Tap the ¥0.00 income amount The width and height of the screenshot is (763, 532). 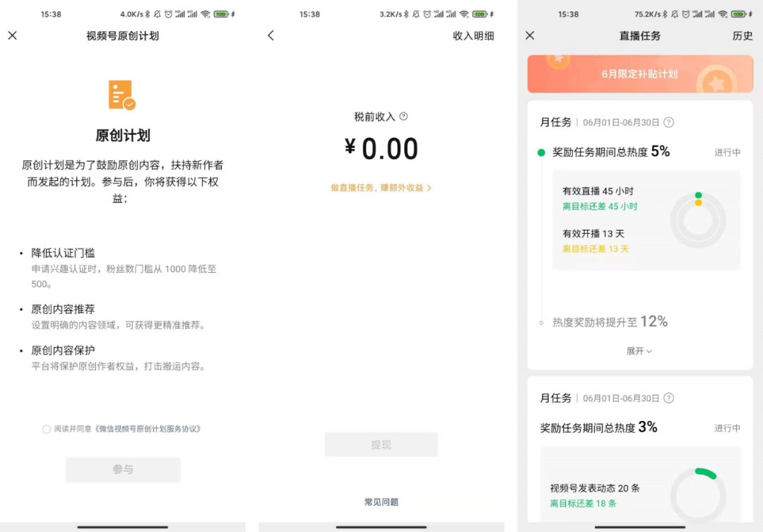381,148
